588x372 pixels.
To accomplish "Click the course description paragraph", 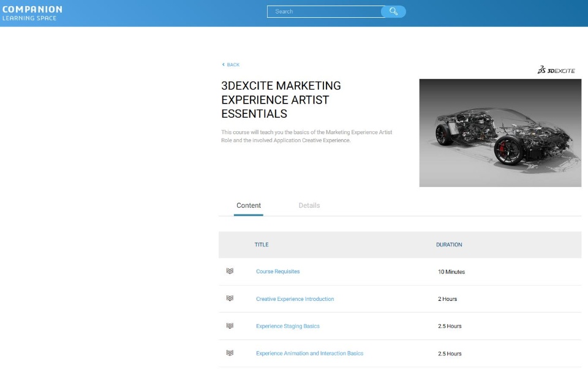I will (x=306, y=136).
